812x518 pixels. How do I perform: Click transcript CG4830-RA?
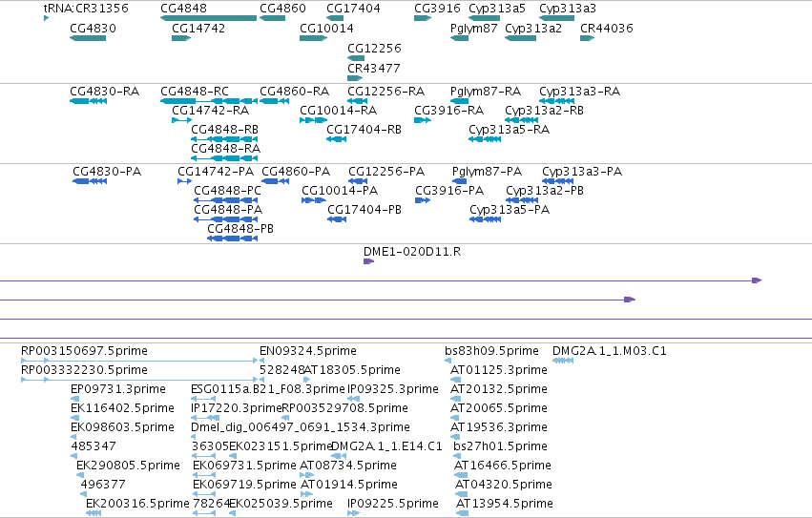click(105, 92)
